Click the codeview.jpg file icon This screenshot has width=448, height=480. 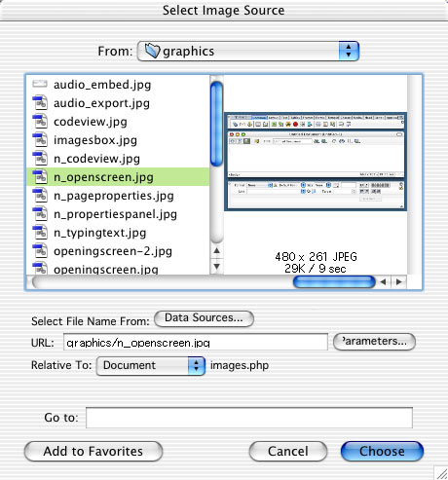pos(40,122)
